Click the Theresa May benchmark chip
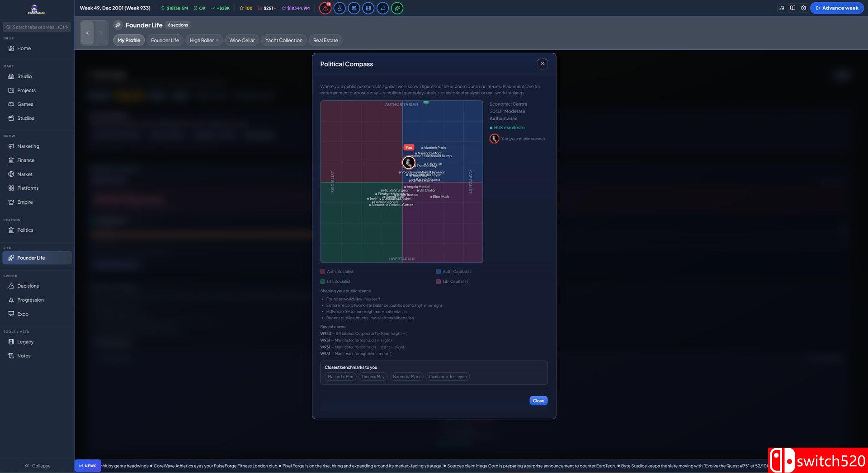868x473 pixels. 373,377
